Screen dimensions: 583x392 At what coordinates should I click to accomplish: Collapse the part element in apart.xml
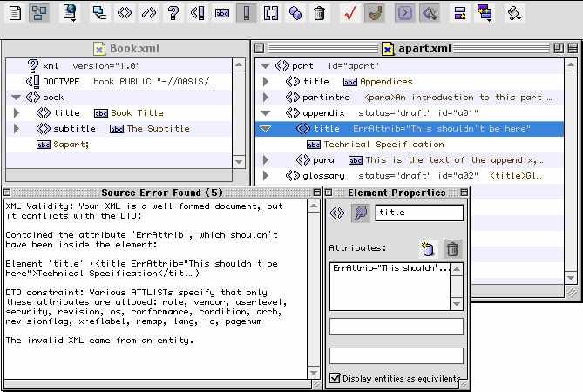pyautogui.click(x=265, y=66)
